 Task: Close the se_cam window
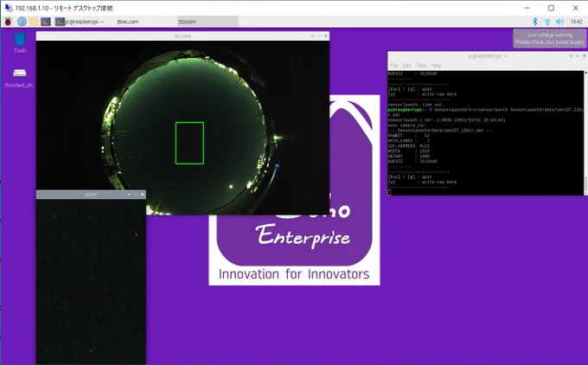pyautogui.click(x=326, y=36)
